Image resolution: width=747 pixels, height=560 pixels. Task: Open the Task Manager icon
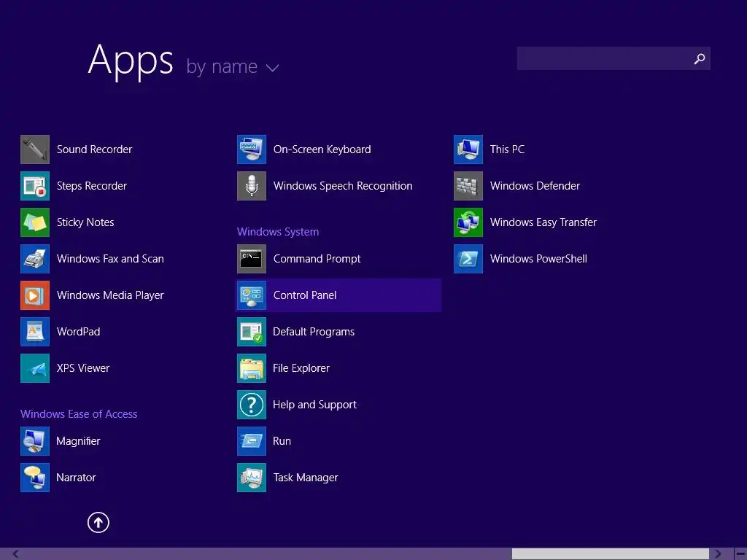coord(252,478)
